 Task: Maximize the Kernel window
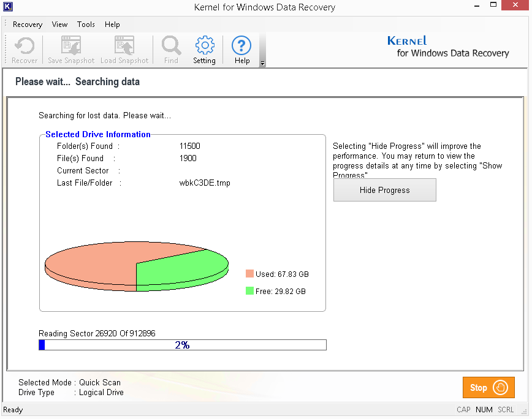493,5
